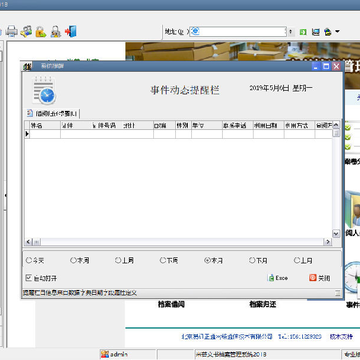
Task: Open 档案借阅 in the main window
Action: point(171,304)
